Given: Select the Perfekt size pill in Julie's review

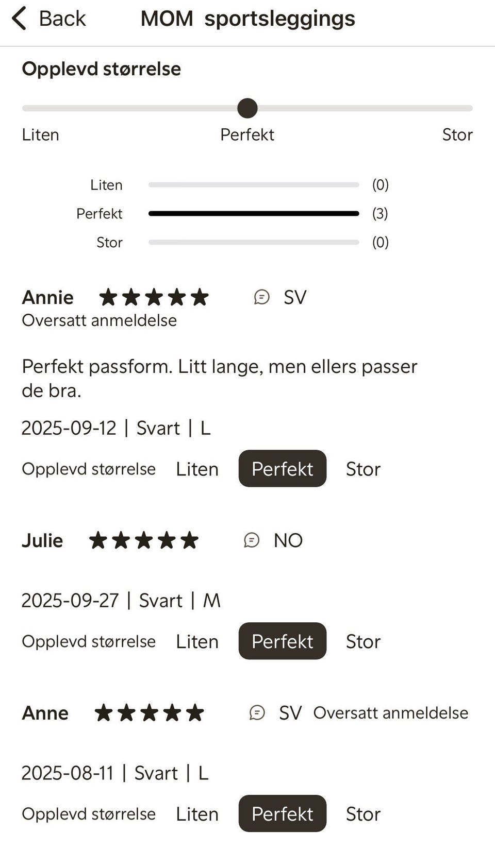Looking at the screenshot, I should tap(282, 641).
